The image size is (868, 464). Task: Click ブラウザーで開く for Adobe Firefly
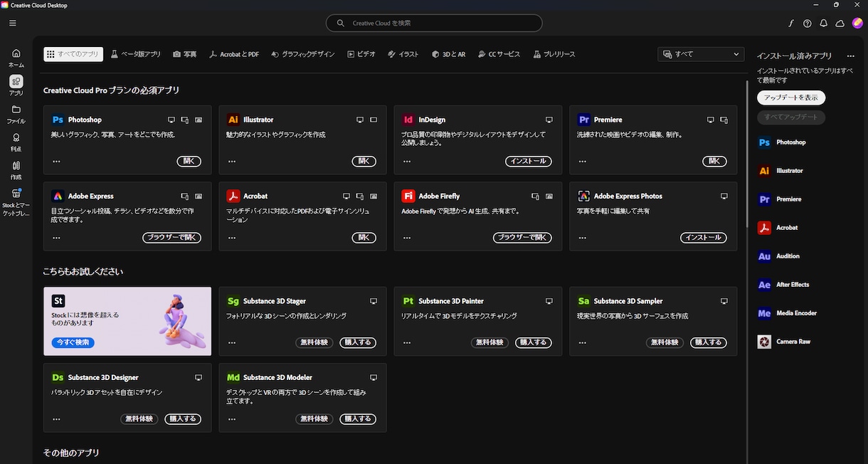(x=522, y=238)
